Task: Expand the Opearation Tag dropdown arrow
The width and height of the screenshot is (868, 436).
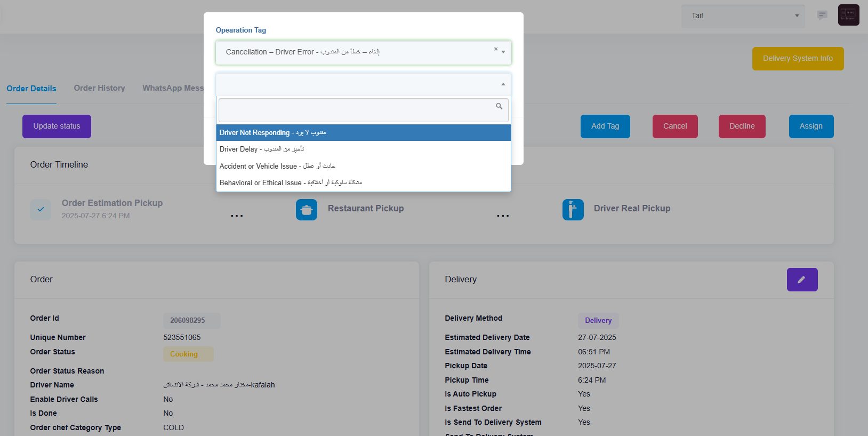Action: tap(503, 52)
